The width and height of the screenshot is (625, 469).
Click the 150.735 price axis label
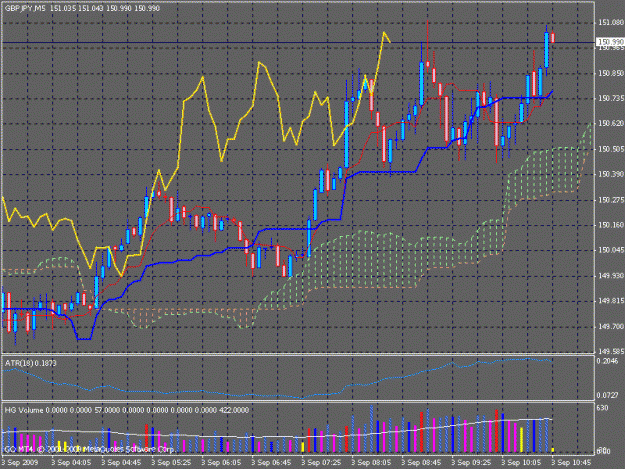(611, 98)
